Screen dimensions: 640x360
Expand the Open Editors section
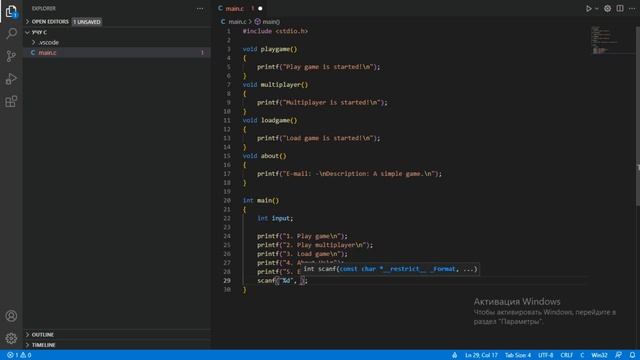[x=50, y=22]
